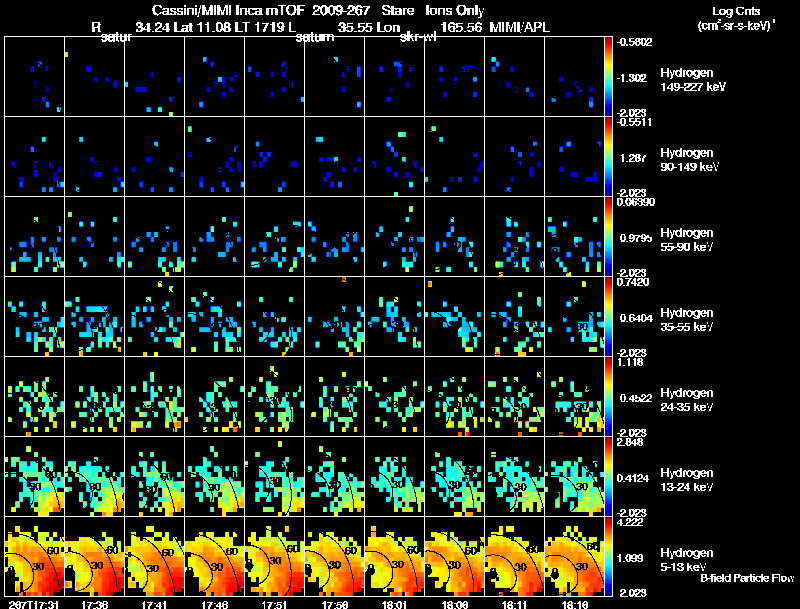Select the color bar for 90-149 keV row
This screenshot has width=800, height=609.
tap(608, 157)
